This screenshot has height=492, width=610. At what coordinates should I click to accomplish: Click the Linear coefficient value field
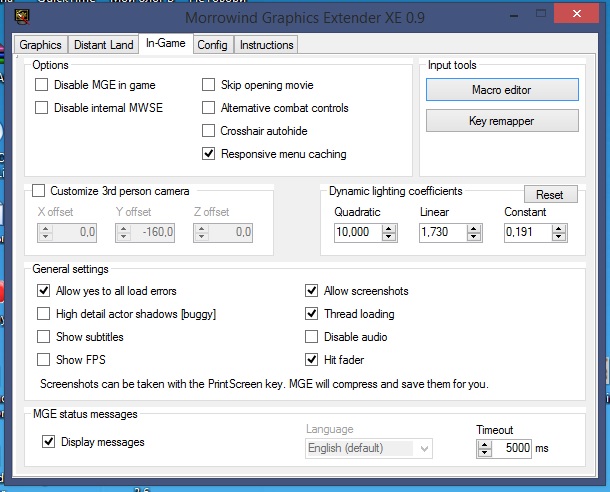point(443,233)
